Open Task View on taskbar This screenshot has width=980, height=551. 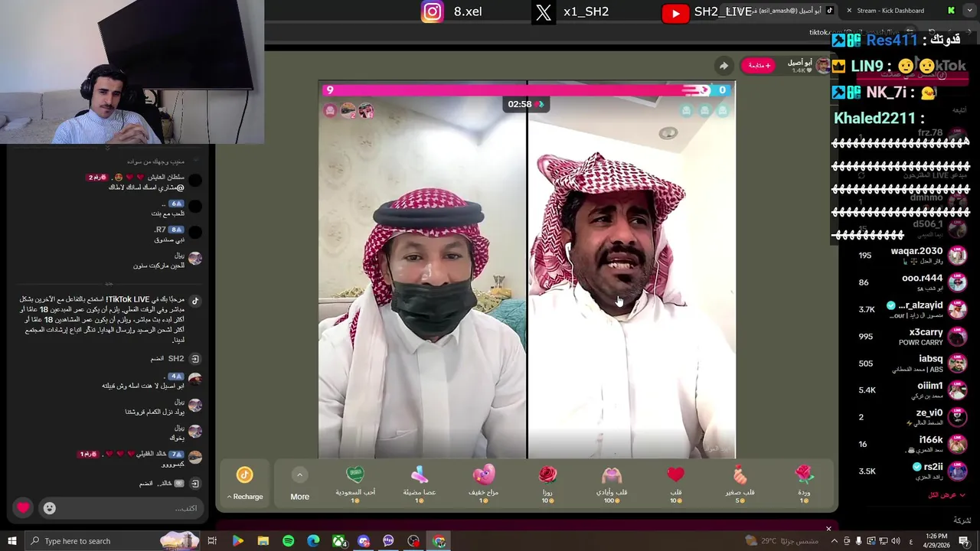point(212,541)
